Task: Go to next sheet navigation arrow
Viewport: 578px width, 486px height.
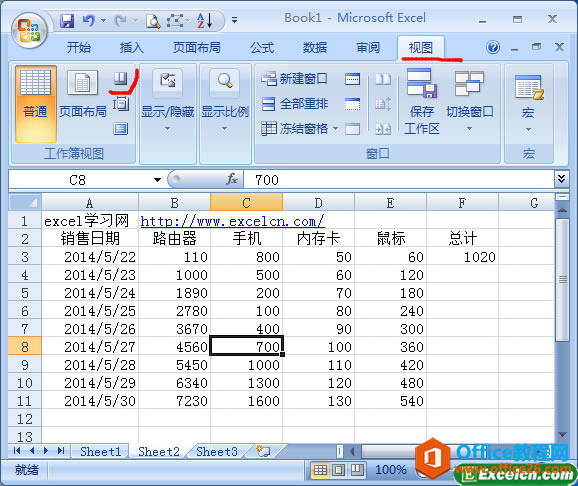Action: [x=46, y=450]
